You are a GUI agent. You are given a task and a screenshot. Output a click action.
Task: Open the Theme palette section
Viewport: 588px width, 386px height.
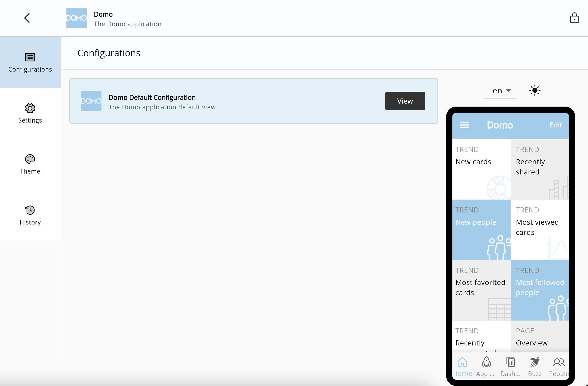[30, 164]
